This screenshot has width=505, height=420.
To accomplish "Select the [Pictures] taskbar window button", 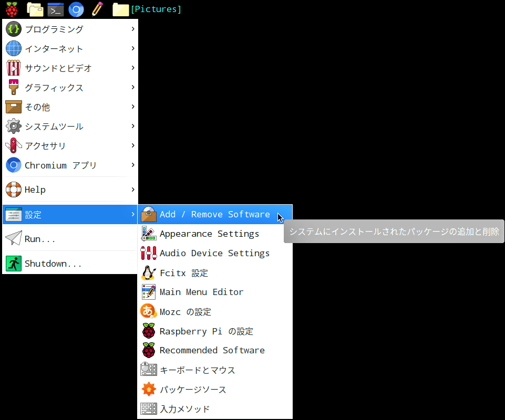I will tap(147, 9).
